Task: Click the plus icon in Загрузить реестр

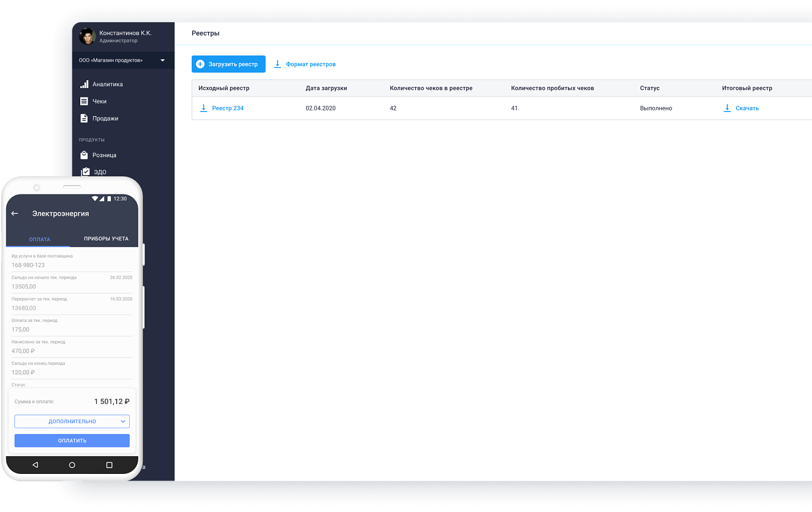Action: (200, 64)
